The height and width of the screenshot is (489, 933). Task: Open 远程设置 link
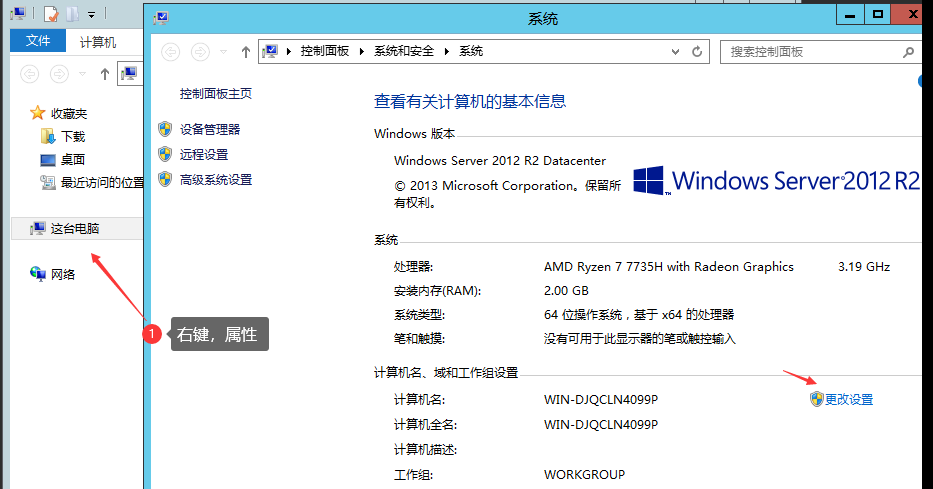[204, 155]
